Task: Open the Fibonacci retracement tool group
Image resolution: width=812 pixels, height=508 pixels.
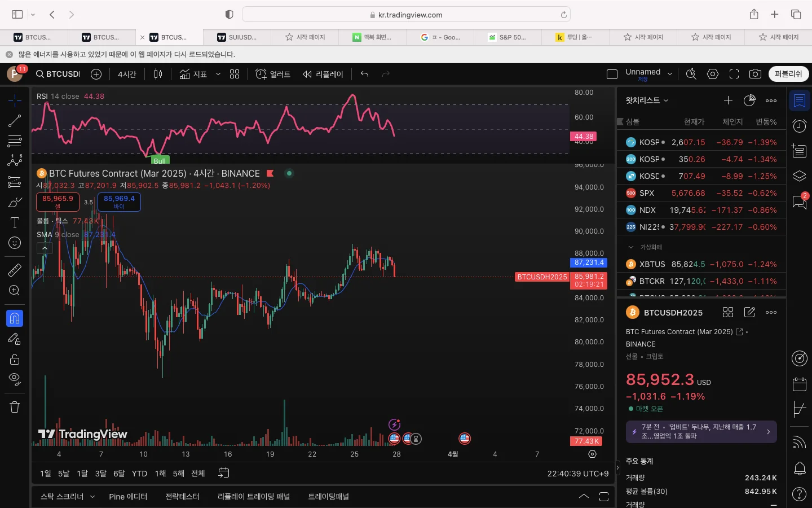Action: coord(15,141)
